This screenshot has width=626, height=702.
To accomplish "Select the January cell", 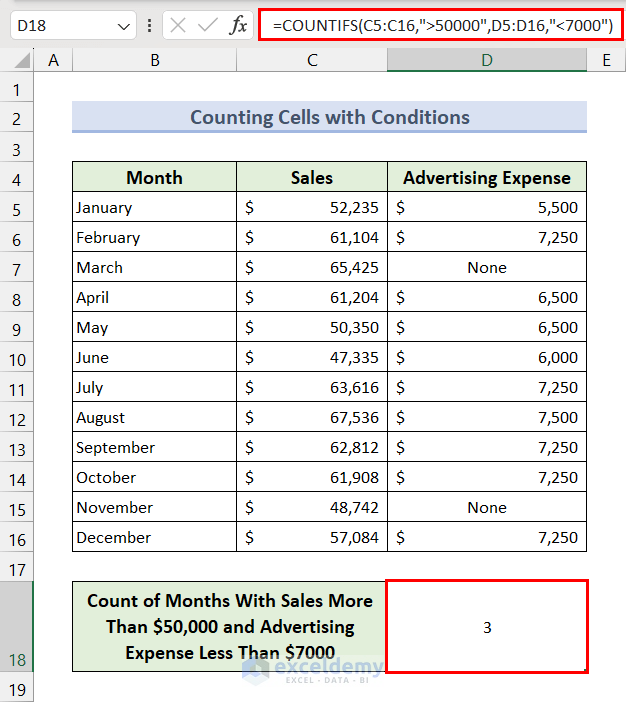I will coord(154,208).
